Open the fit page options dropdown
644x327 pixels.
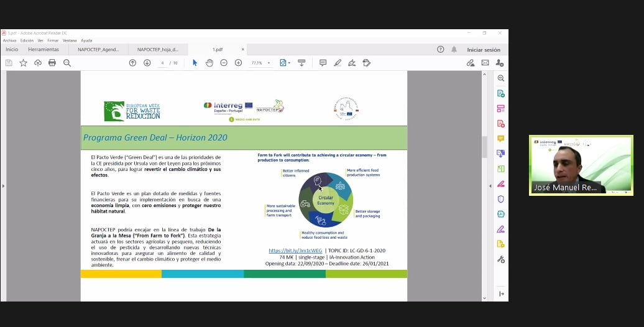[x=284, y=63]
